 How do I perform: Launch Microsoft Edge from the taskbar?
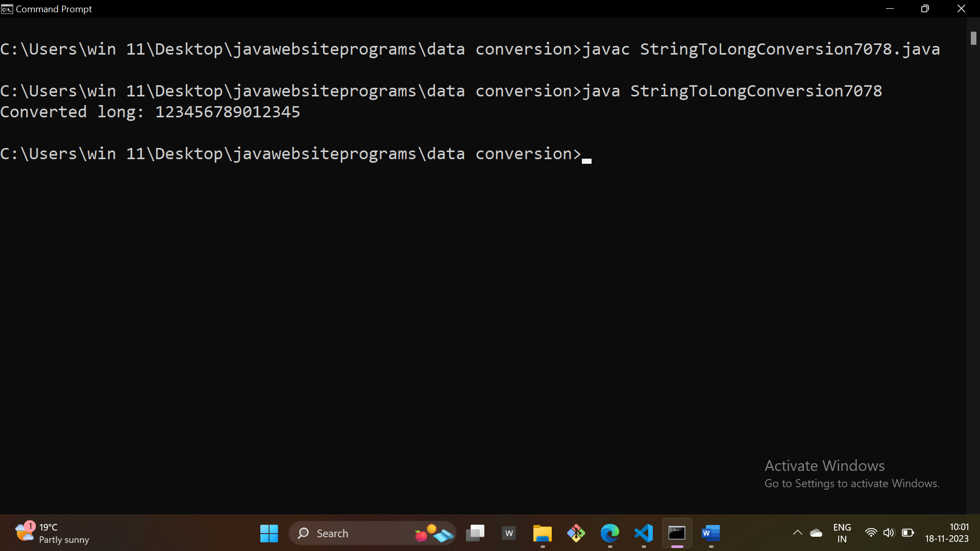(609, 533)
